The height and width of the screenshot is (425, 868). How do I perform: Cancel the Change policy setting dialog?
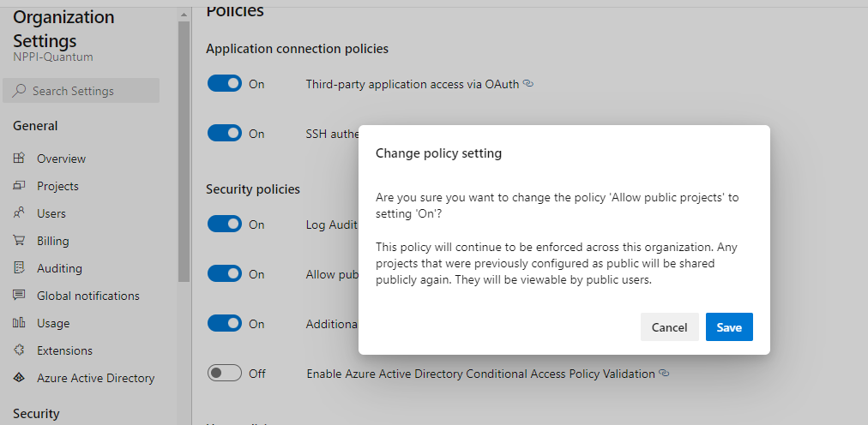[x=669, y=327]
